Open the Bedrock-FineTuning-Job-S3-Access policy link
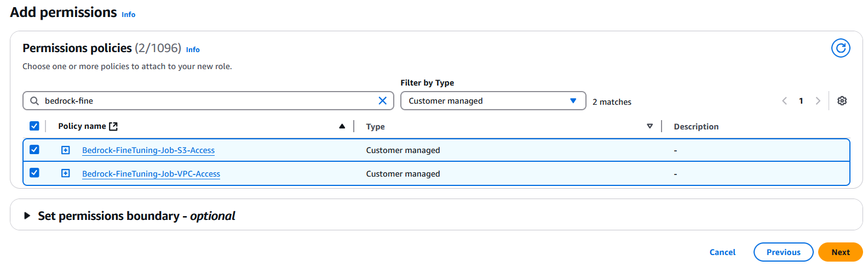 point(148,150)
